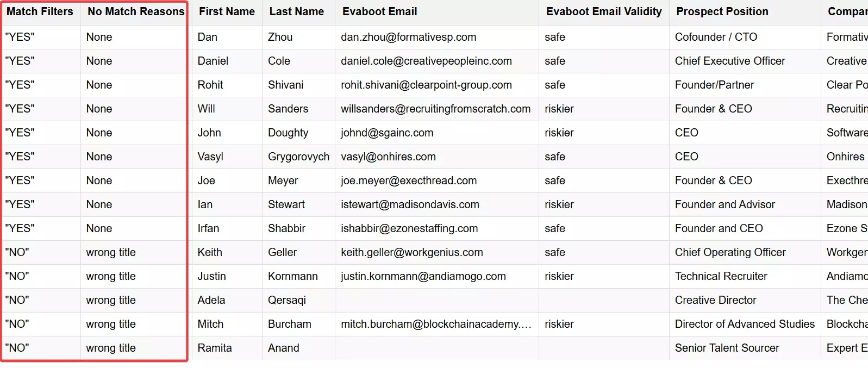Click the riskier validity cell for Ian Stewart
This screenshot has width=868, height=368.
click(559, 204)
